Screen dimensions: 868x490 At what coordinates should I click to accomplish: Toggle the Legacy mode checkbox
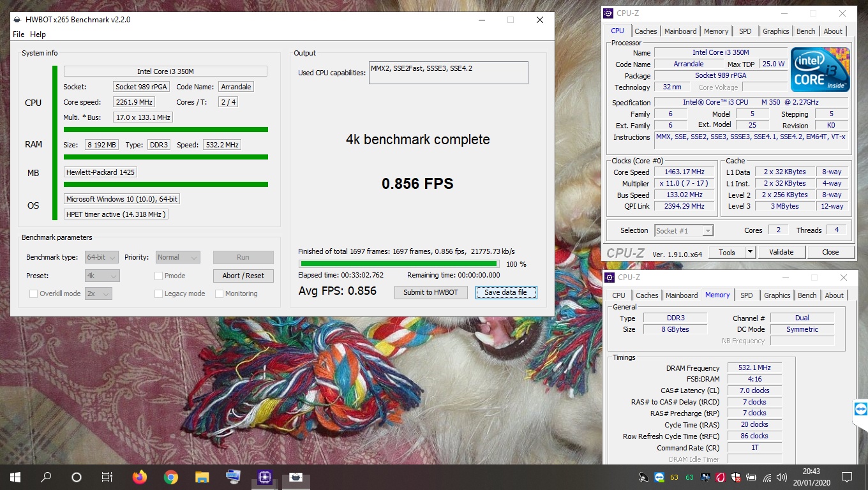[x=158, y=293]
